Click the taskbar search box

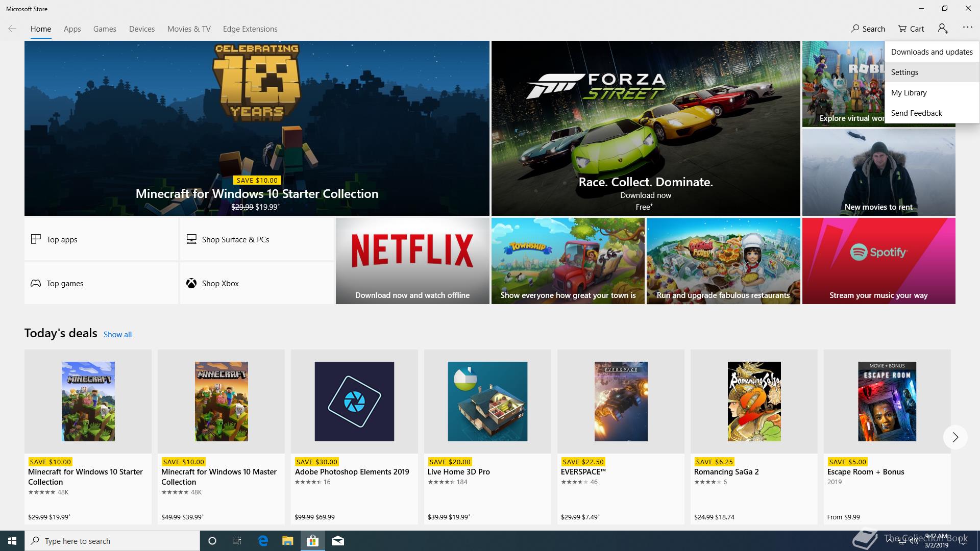[x=112, y=541]
